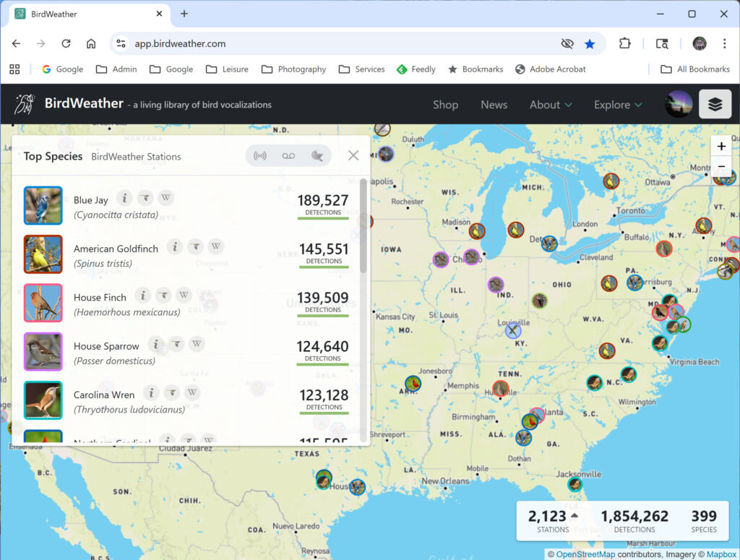The width and height of the screenshot is (740, 560).
Task: Open the map layers button
Action: [x=715, y=104]
